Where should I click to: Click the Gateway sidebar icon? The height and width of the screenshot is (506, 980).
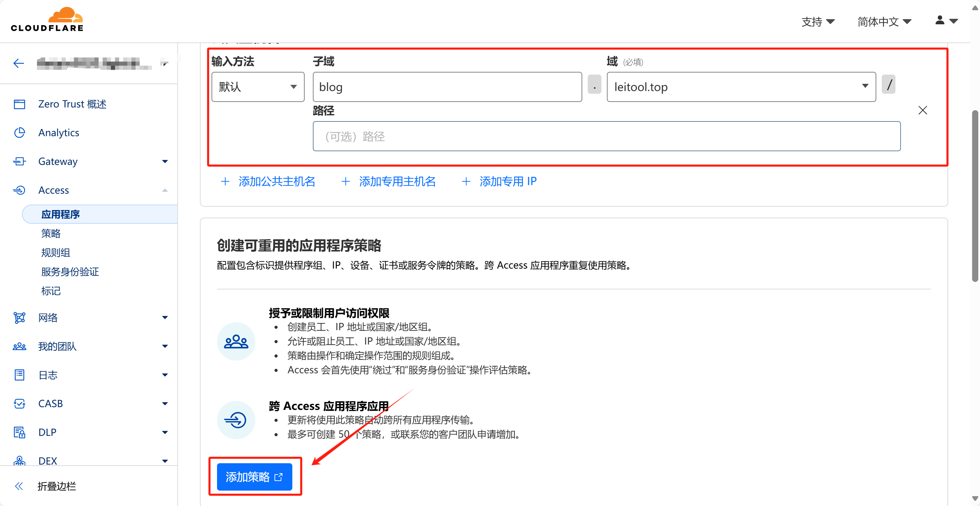click(20, 161)
